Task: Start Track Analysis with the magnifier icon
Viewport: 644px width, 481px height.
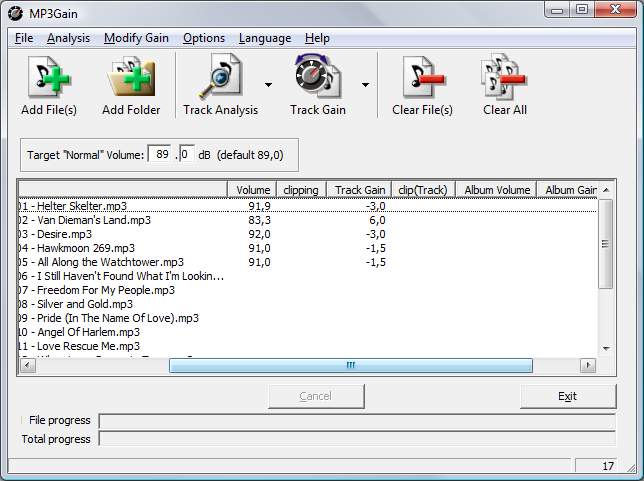Action: pyautogui.click(x=221, y=77)
